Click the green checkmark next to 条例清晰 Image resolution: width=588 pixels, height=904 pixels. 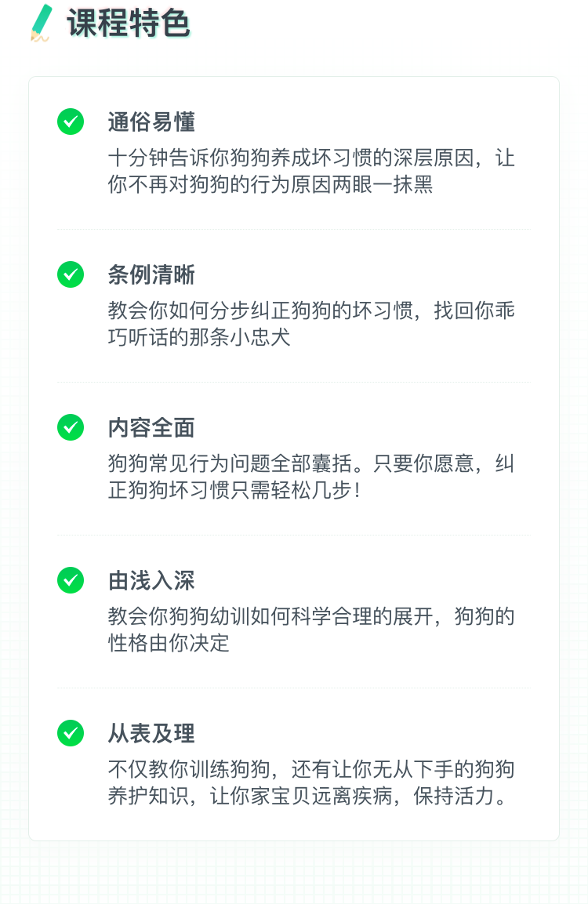pyautogui.click(x=71, y=274)
